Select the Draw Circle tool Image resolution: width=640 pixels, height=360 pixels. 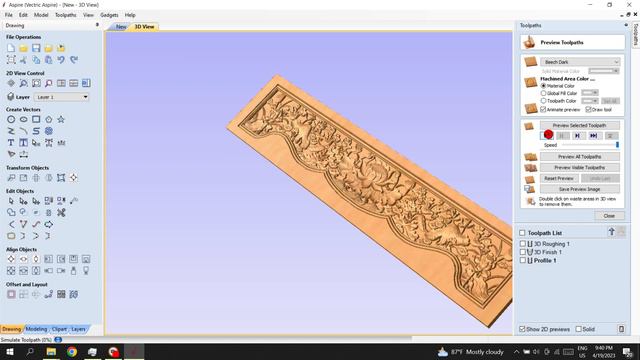(x=11, y=120)
